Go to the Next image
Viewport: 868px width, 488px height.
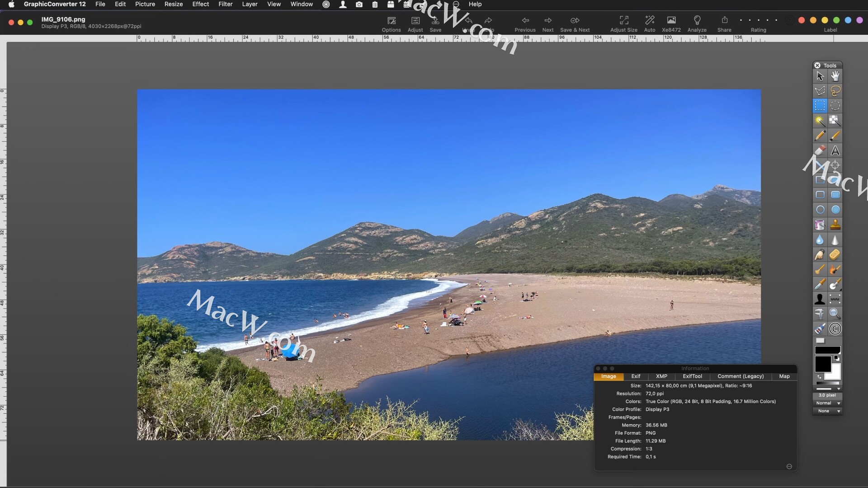pos(548,24)
